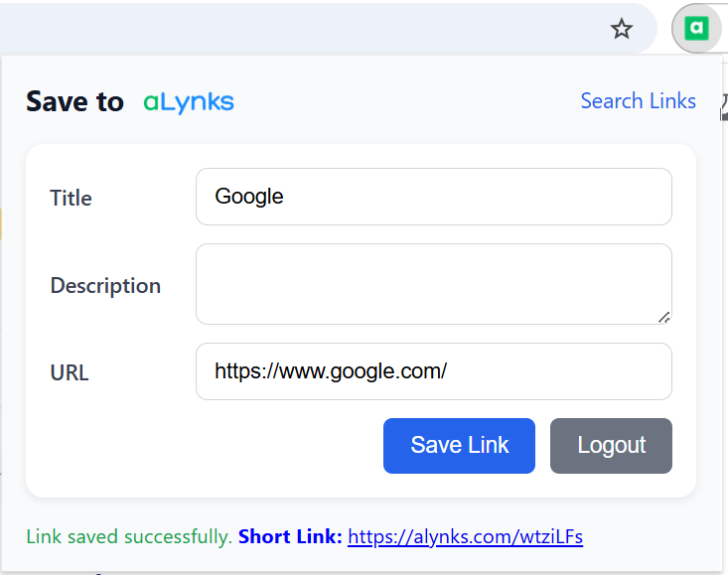
Task: Click the word Google in Title field
Action: click(249, 197)
